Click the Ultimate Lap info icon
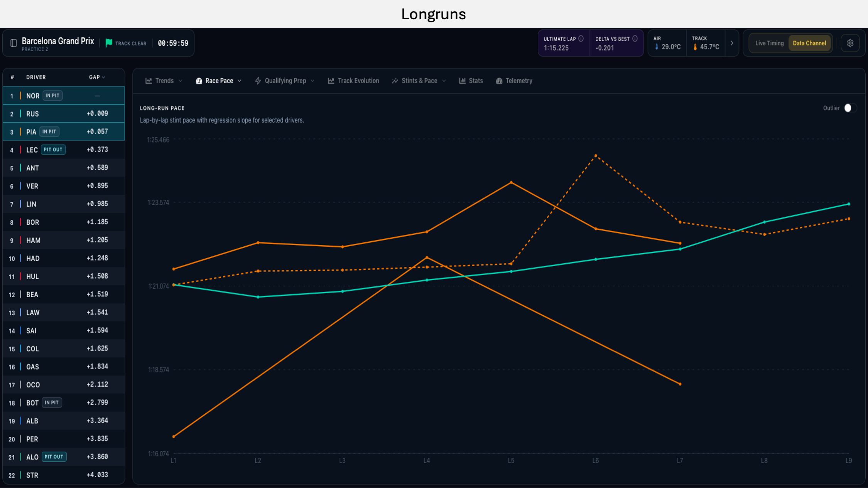868x488 pixels. (581, 39)
